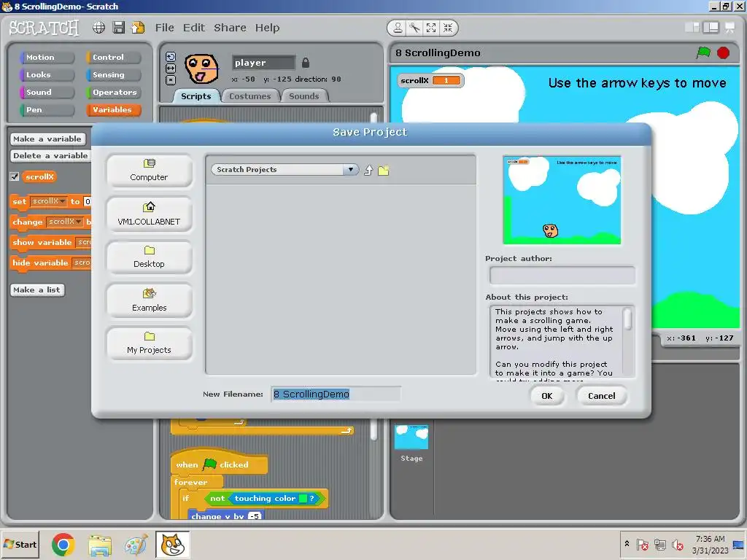
Task: Open the Scratch Projects folder dropdown
Action: click(x=285, y=169)
